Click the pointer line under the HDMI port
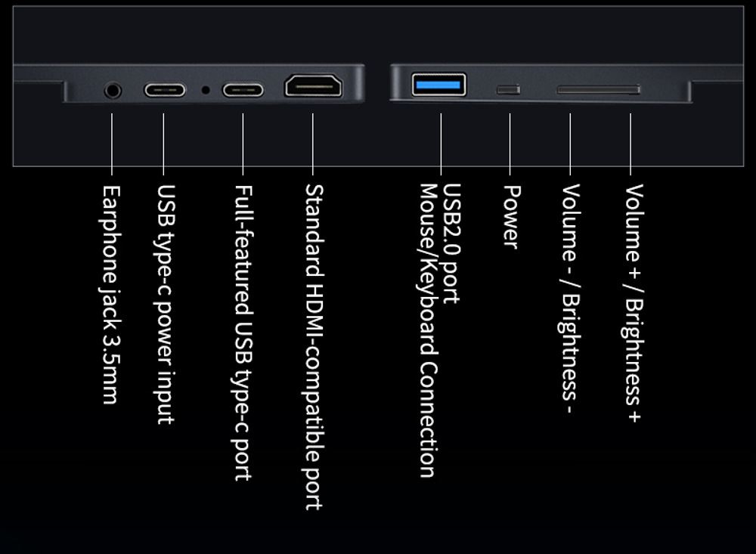The height and width of the screenshot is (554, 756). pyautogui.click(x=313, y=144)
